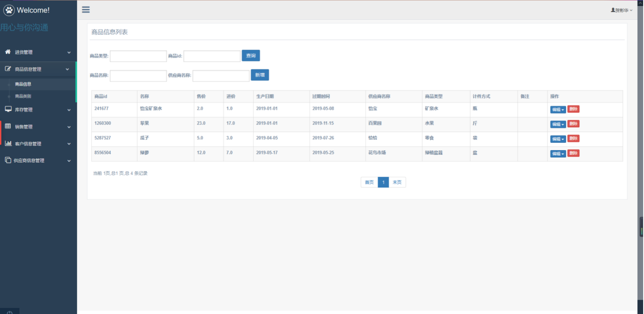Screen dimensions: 644x314
Task: Click product id 1260300
Action: point(103,123)
